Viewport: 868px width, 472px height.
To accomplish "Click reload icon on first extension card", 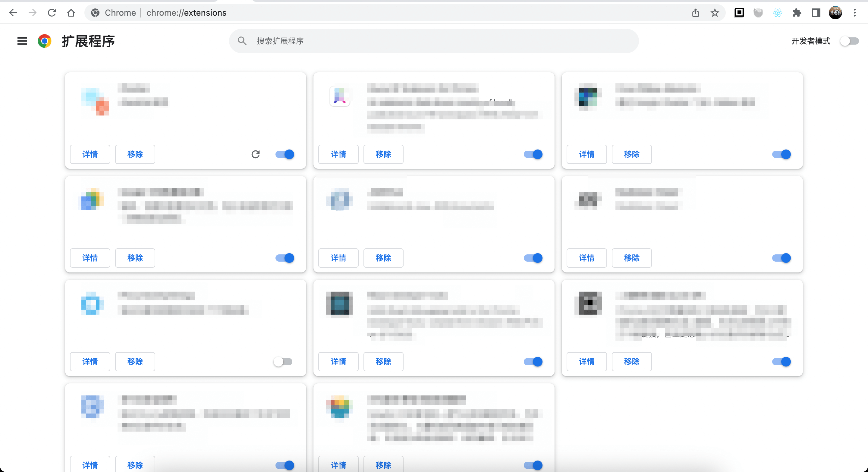I will 256,154.
